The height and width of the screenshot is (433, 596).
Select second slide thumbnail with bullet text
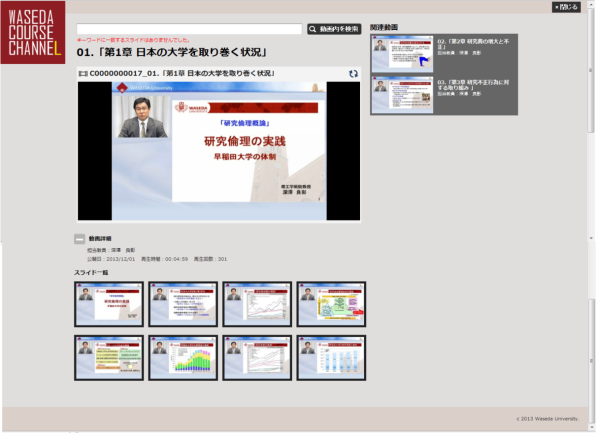[183, 304]
